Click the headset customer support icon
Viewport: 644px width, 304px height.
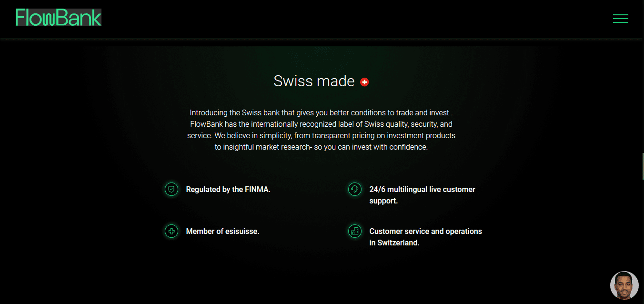[354, 189]
